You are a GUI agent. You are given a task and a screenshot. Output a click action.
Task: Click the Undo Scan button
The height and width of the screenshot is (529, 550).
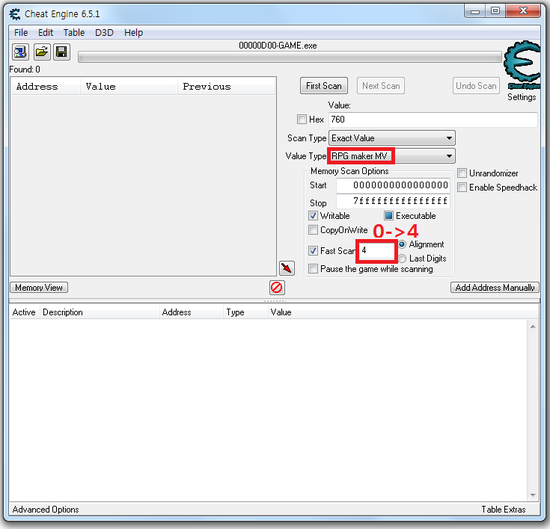(476, 86)
